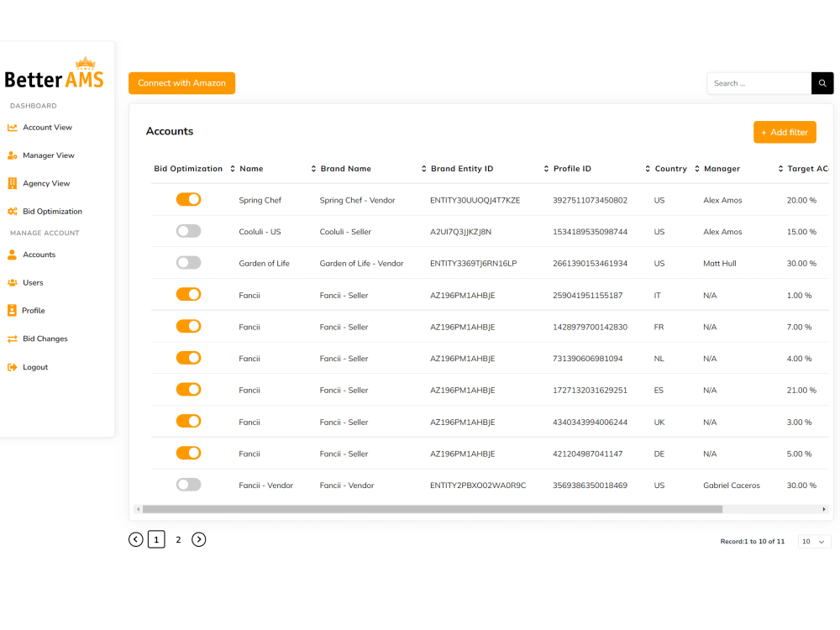The image size is (840, 630).
Task: Click the Users group icon
Action: (13, 283)
